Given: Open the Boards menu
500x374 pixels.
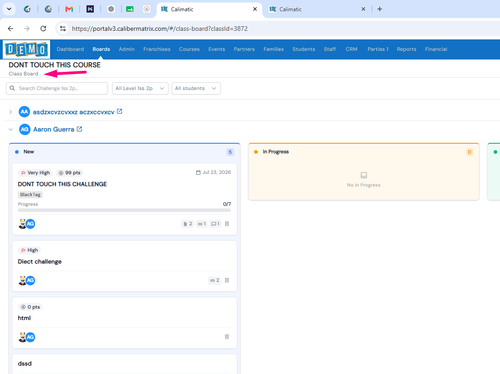Looking at the screenshot, I should point(101,49).
